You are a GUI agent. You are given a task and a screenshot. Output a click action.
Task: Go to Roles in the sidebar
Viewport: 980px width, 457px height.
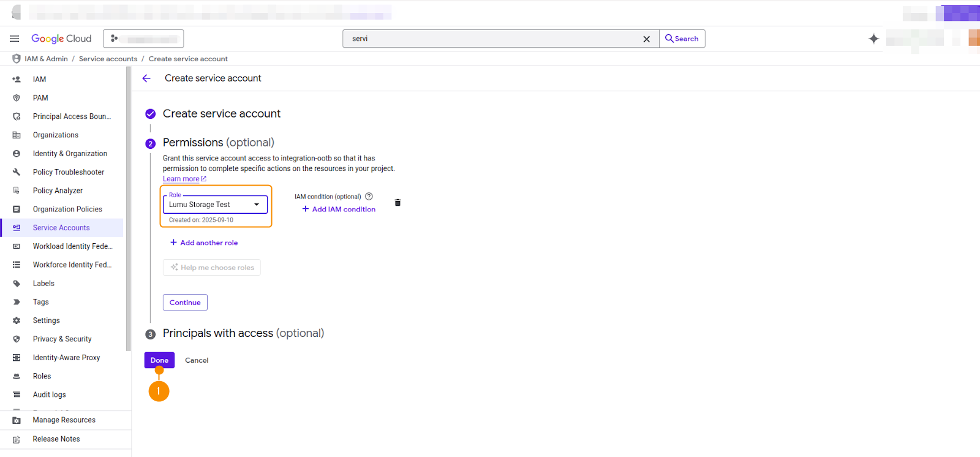(x=42, y=376)
